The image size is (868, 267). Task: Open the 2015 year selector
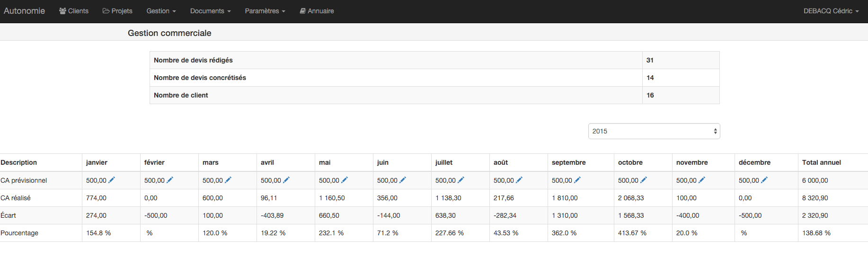click(x=654, y=131)
